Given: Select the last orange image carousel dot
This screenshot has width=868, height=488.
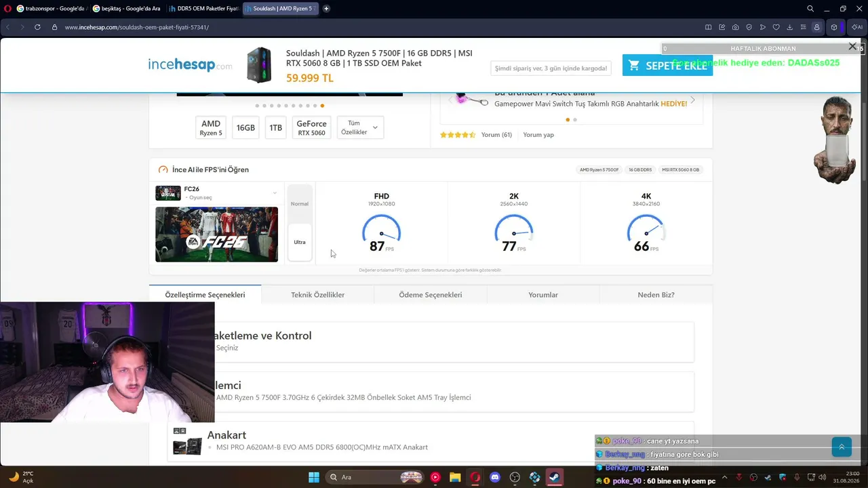Looking at the screenshot, I should pos(322,106).
